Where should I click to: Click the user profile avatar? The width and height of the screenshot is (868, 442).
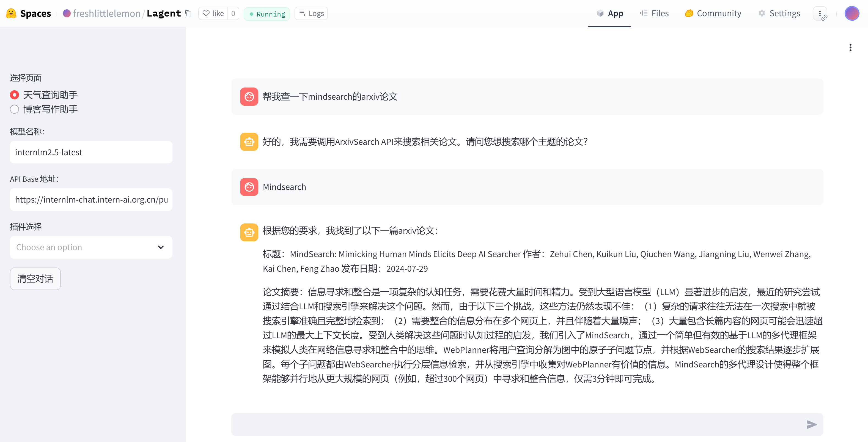(x=851, y=13)
